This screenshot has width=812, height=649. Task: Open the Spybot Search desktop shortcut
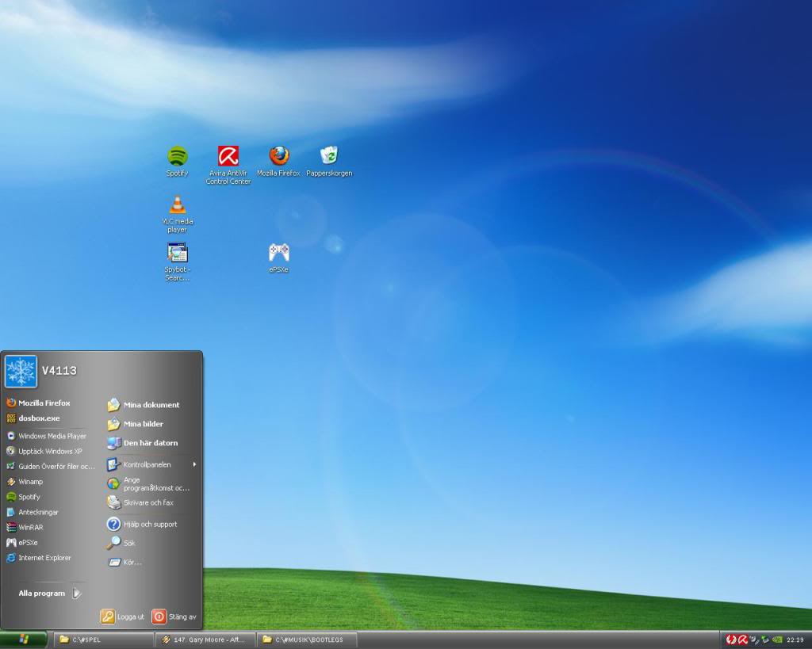click(x=178, y=254)
